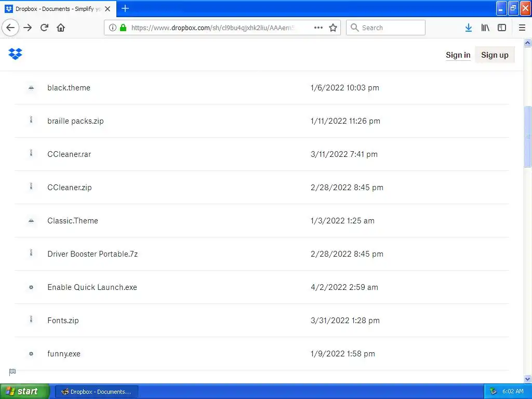Viewport: 532px width, 399px height.
Task: Click the browser Search field
Action: pos(386,28)
